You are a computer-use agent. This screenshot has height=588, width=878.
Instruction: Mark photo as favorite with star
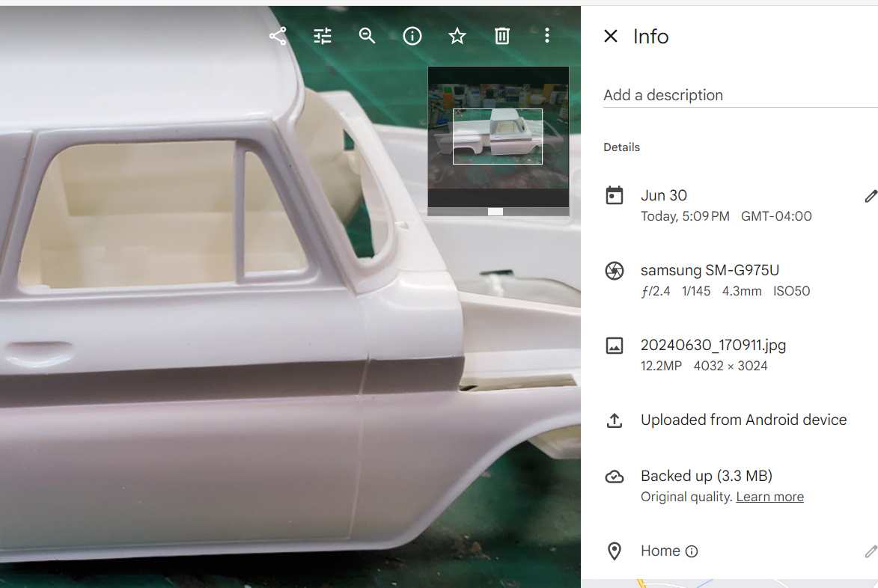point(457,36)
